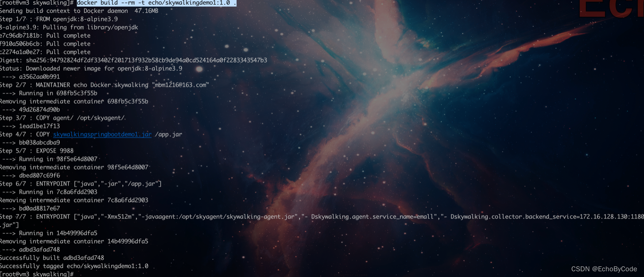Click 'Step 1/7 : FROM openjdk:8-alpine3.9' line
The height and width of the screenshot is (277, 644).
59,19
